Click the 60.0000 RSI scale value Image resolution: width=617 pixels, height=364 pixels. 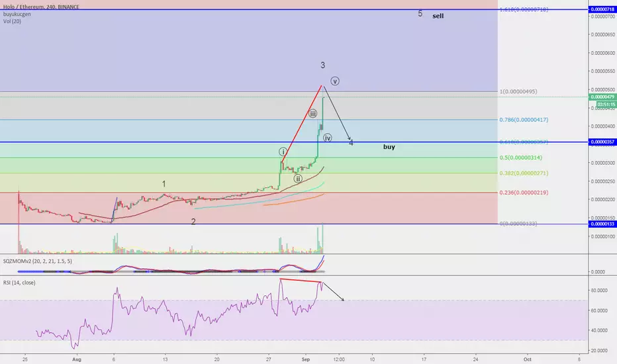[599, 310]
